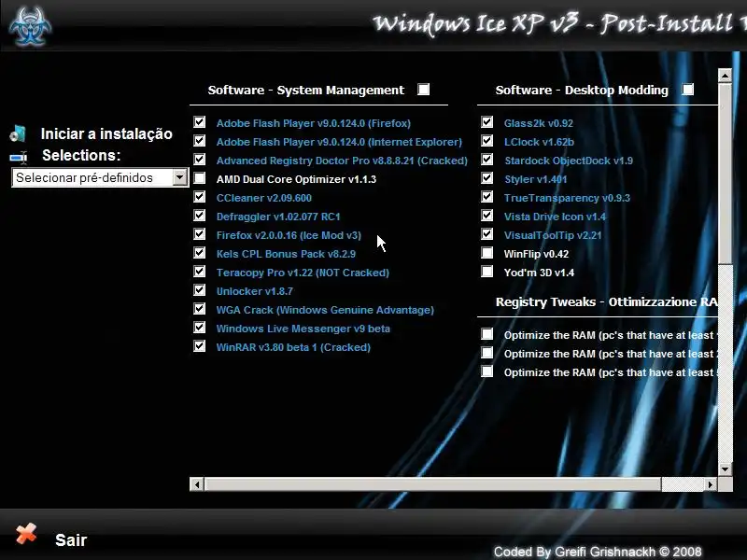Uncheck Stardock ObjectDock v1.9 checkbox
The image size is (747, 560).
(486, 160)
